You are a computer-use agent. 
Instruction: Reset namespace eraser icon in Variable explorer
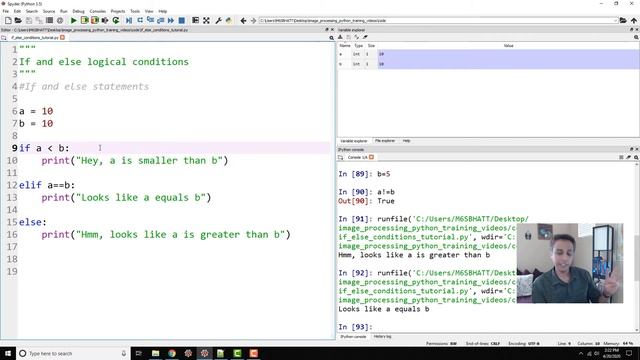coord(365,37)
